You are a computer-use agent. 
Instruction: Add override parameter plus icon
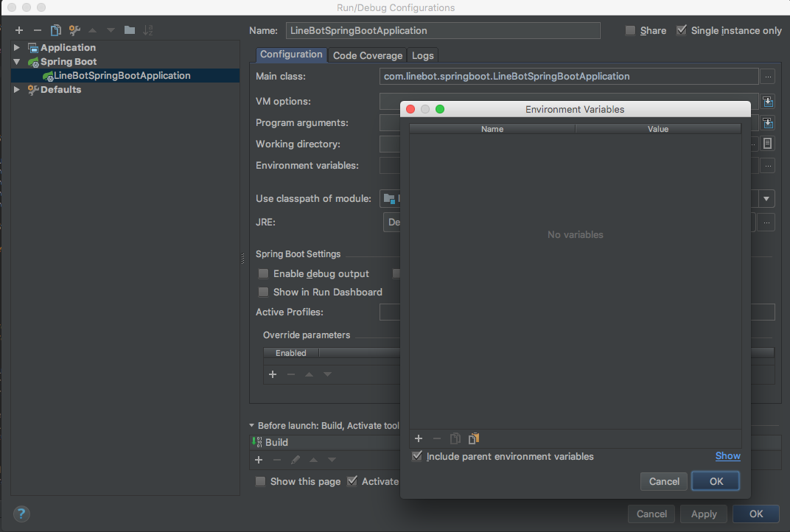273,374
